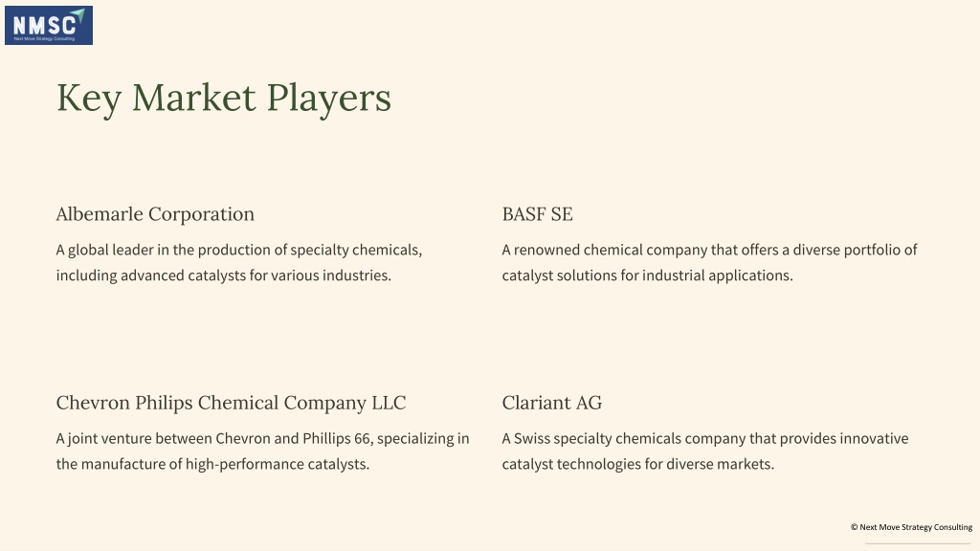This screenshot has width=980, height=551.
Task: Select the Chevron and Phillips 66 joint venture text
Action: [x=262, y=452]
